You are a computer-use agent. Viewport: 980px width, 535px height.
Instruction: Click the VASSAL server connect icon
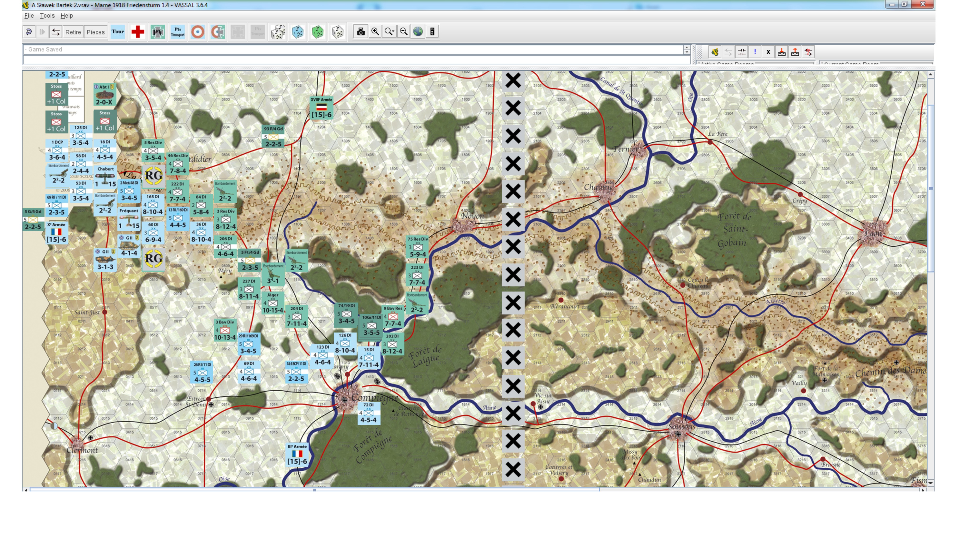pyautogui.click(x=714, y=52)
